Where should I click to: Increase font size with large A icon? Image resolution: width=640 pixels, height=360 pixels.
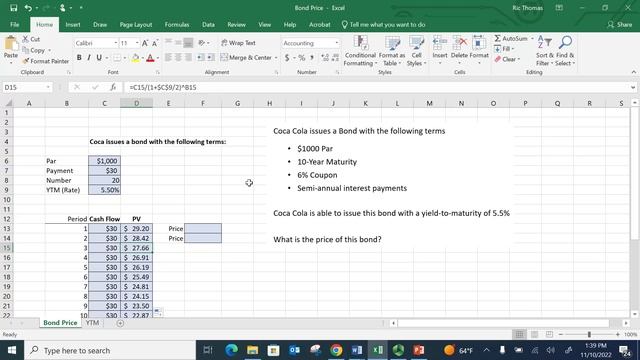(145, 43)
